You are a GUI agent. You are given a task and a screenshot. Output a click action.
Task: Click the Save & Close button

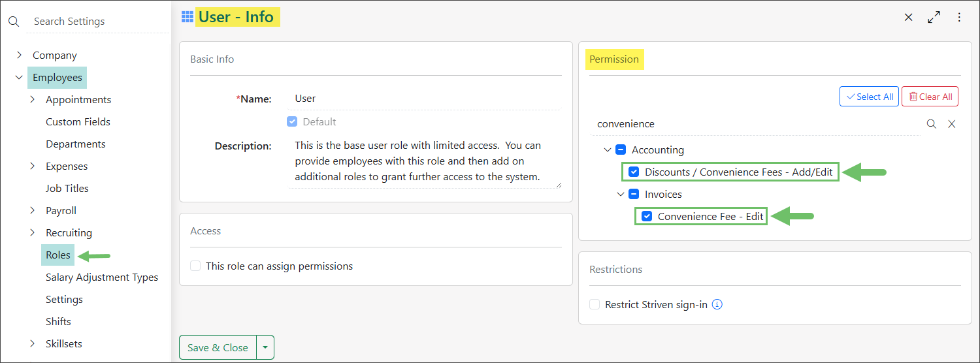click(218, 347)
